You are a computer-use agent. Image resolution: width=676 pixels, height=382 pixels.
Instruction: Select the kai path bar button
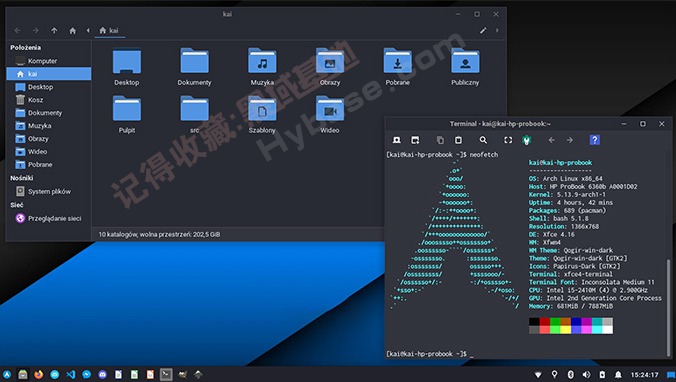[x=109, y=31]
